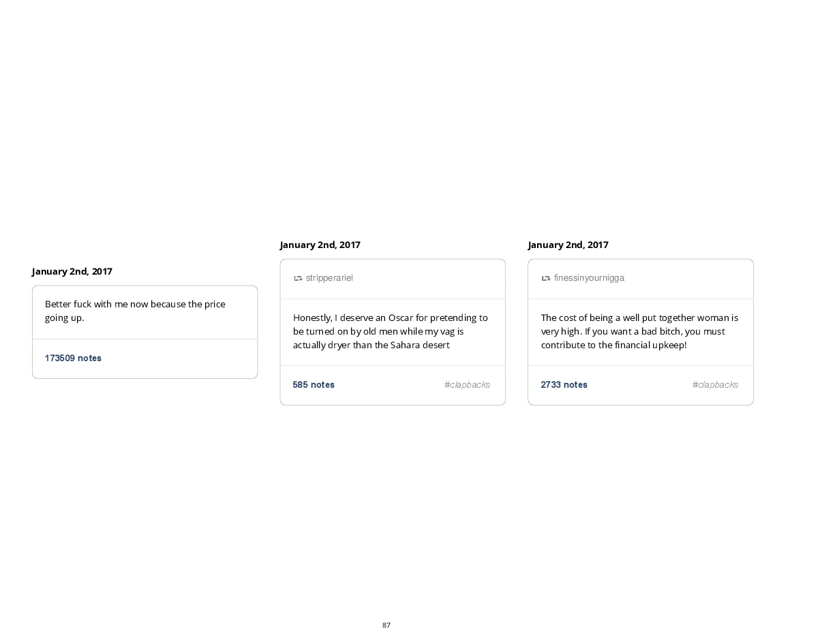Open the reblog source username above the 2733-notes post
This screenshot has width=837, height=644.
[589, 278]
